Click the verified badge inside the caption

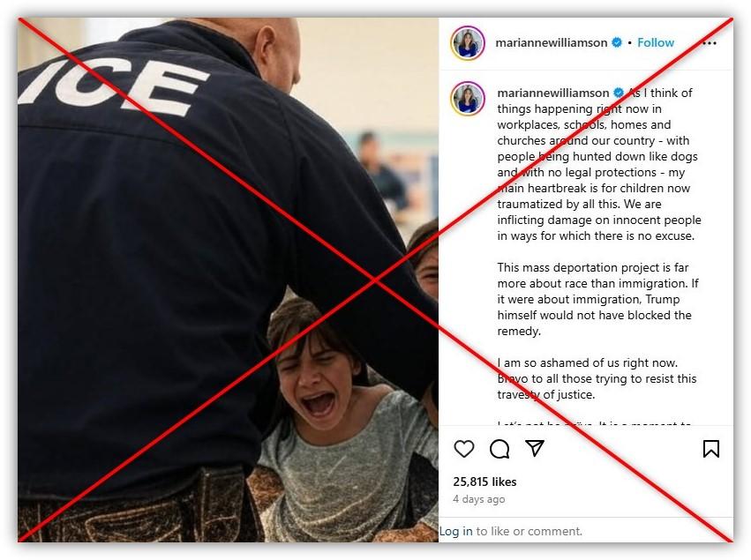point(619,93)
